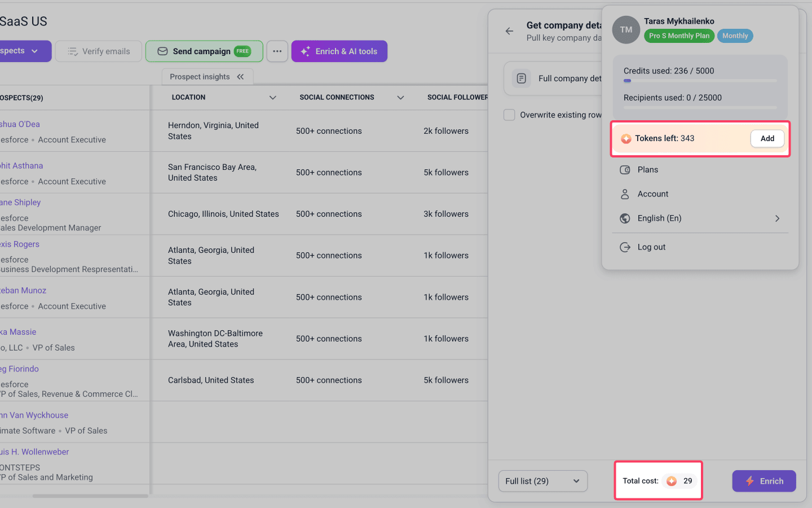The image size is (812, 508).
Task: Open the Full list (29) dropdown
Action: click(543, 481)
